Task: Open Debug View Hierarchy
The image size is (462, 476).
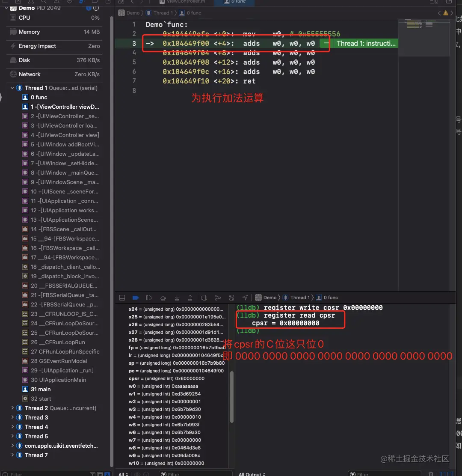Action: click(x=204, y=298)
